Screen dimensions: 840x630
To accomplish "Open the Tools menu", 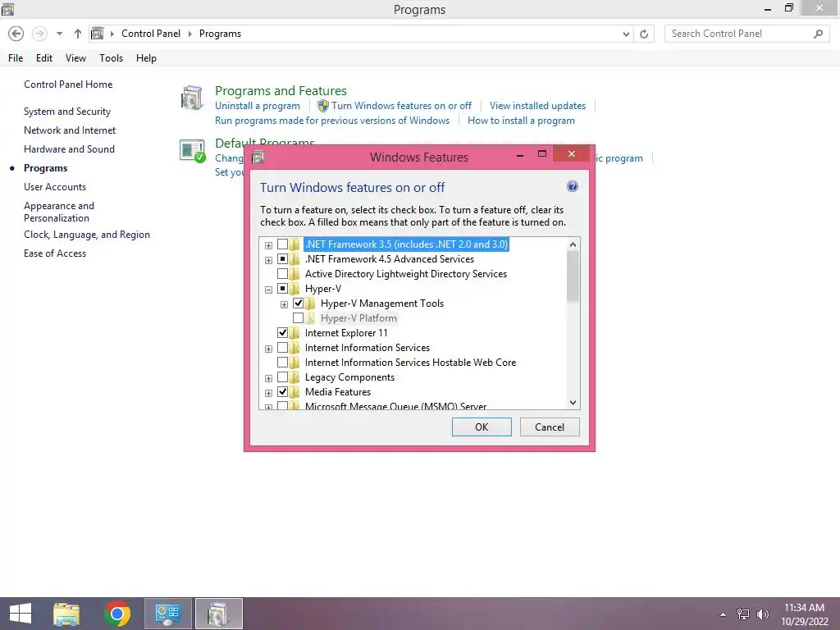I will click(x=111, y=58).
